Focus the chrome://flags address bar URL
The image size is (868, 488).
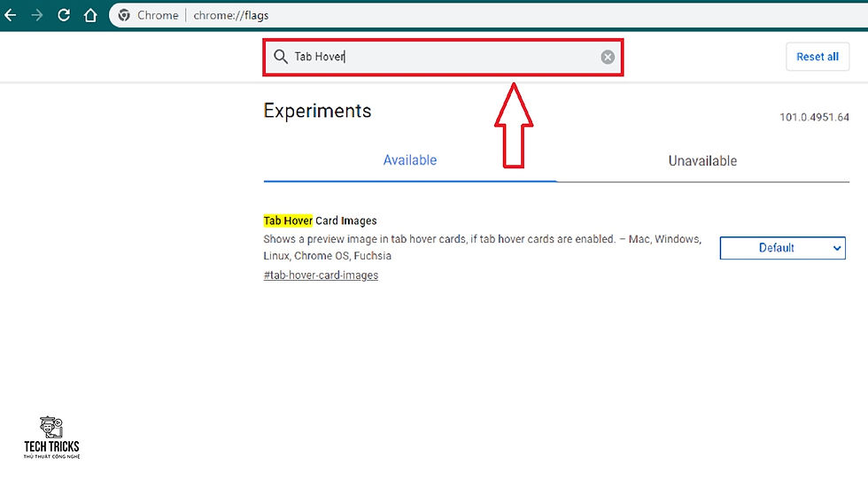click(231, 15)
